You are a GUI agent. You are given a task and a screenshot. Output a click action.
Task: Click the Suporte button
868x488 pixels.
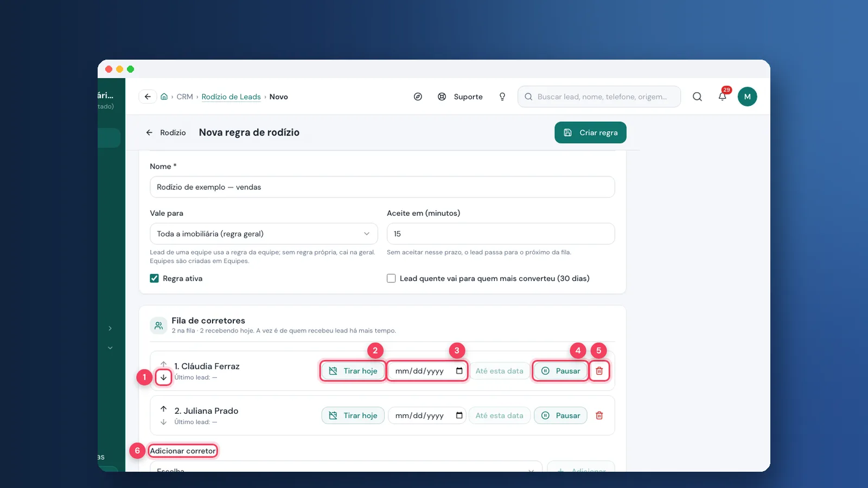pos(461,97)
